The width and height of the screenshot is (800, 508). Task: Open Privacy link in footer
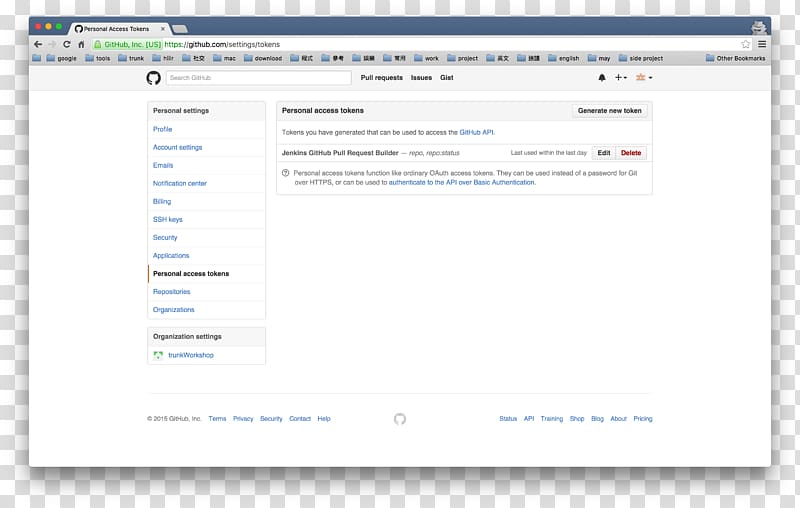point(243,419)
